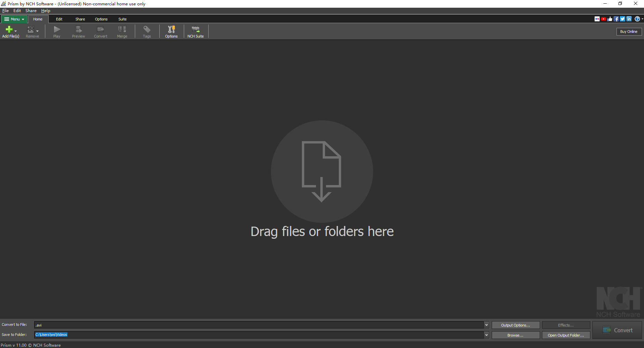Open the Share menu in menu bar

pos(31,11)
